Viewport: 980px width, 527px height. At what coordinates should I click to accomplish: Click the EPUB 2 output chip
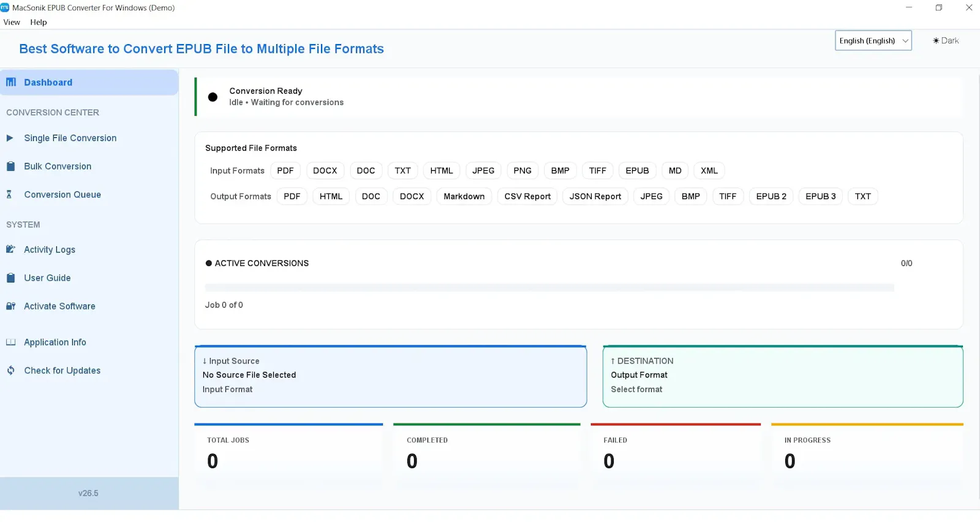pyautogui.click(x=771, y=196)
